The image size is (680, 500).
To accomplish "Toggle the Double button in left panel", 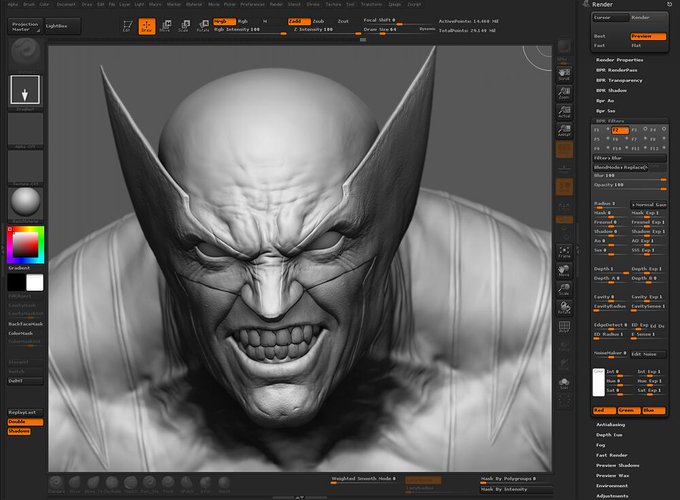I will tap(25, 422).
